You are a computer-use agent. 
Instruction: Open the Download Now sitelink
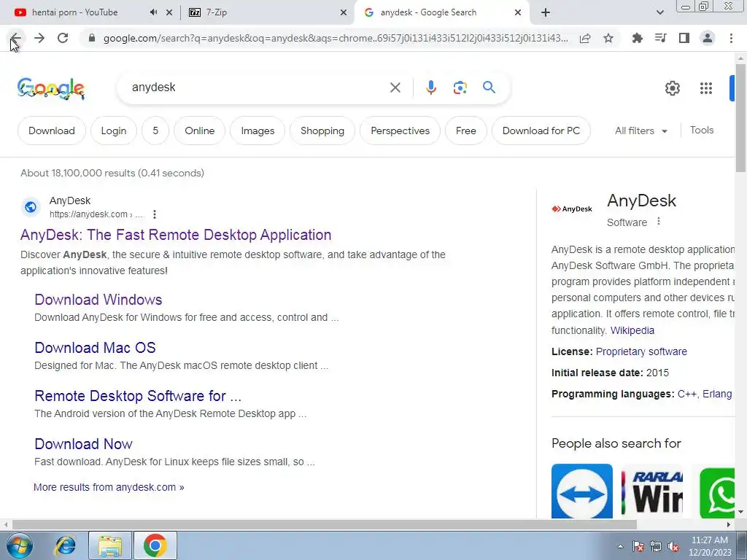tap(83, 444)
